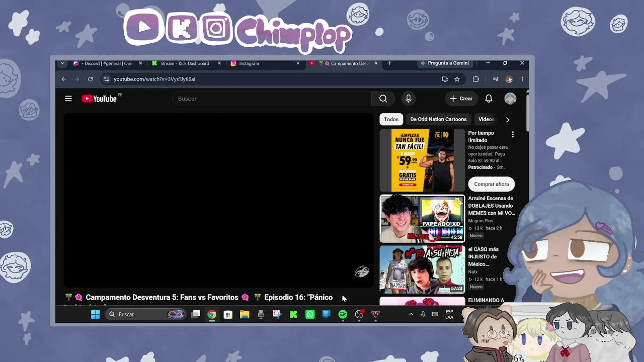Open Chrome media controls icon
This screenshot has height=362, width=644.
496,79
